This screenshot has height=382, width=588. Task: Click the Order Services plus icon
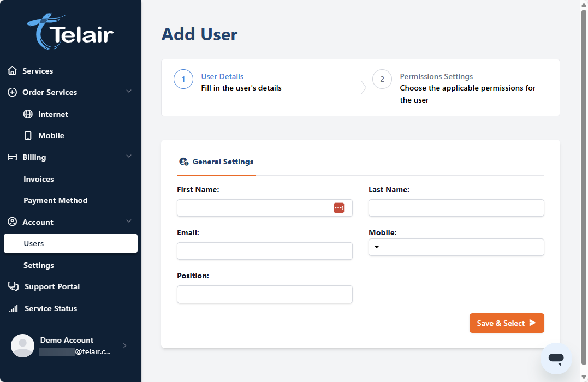click(x=13, y=92)
